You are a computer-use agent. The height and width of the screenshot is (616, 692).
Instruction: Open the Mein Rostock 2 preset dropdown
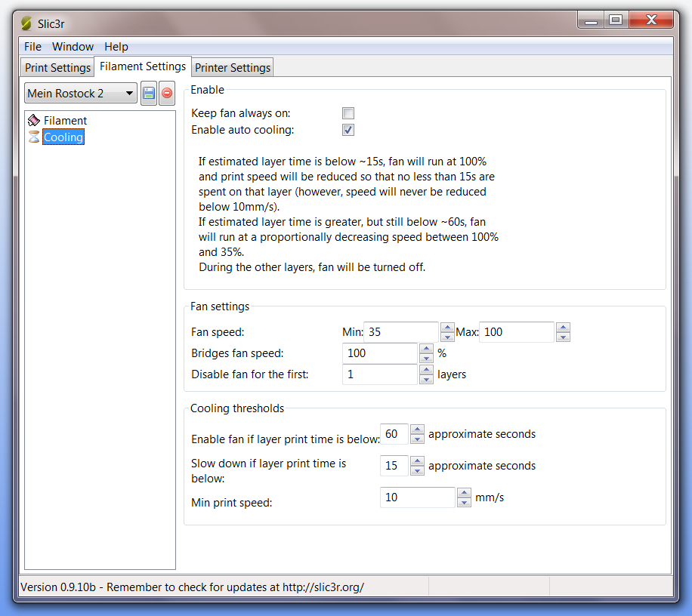pos(80,93)
